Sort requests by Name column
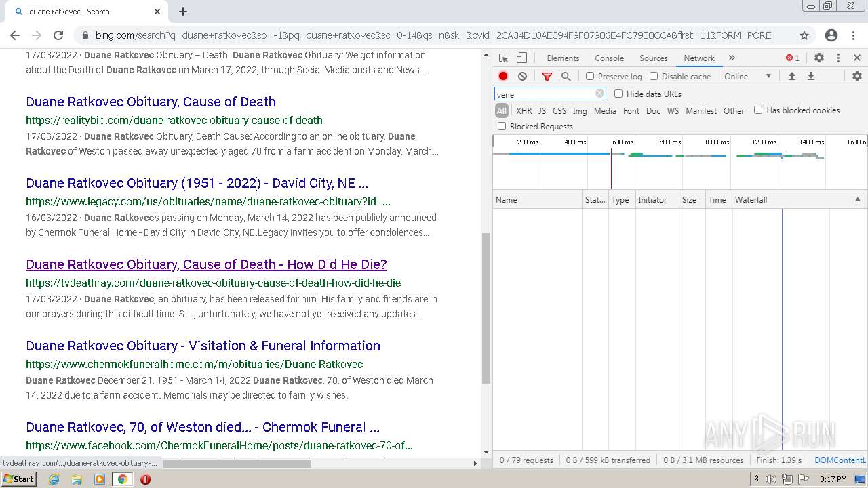This screenshot has width=868, height=488. [537, 200]
